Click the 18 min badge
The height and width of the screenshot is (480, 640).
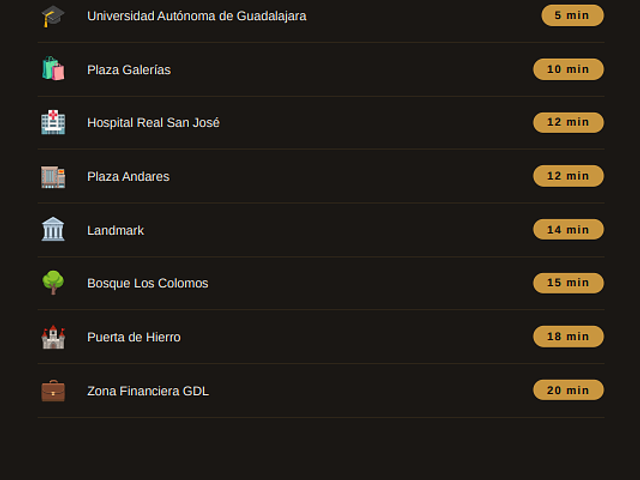coord(568,337)
